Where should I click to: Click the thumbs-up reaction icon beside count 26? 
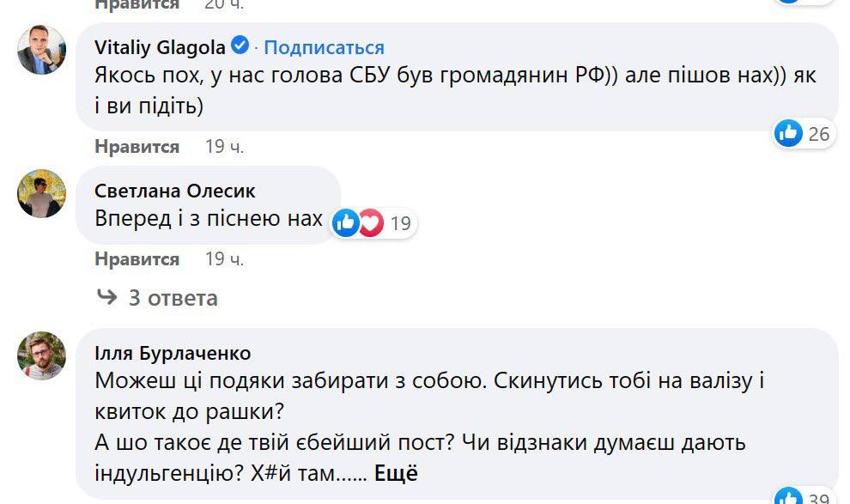(788, 133)
